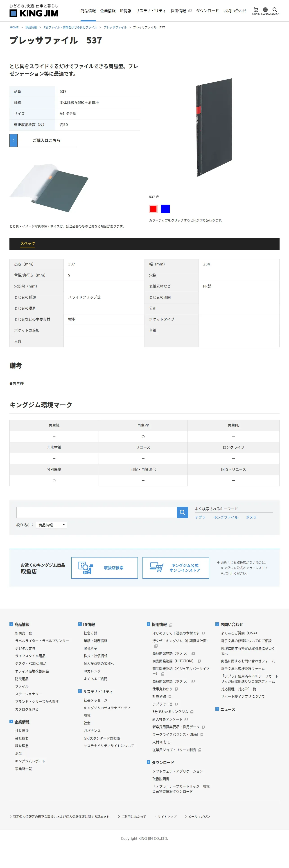Select the blue color chip
This screenshot has height=868, width=289.
coord(165,209)
